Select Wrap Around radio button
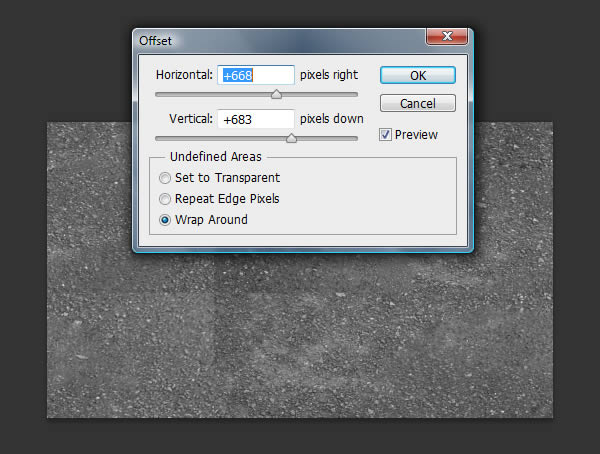This screenshot has height=454, width=600. pos(165,220)
